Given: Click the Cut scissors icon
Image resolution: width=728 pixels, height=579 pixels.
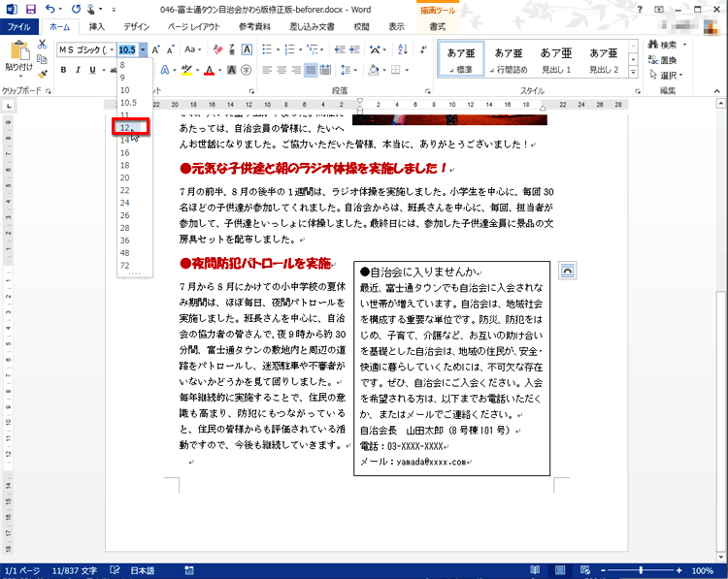Looking at the screenshot, I should (43, 44).
